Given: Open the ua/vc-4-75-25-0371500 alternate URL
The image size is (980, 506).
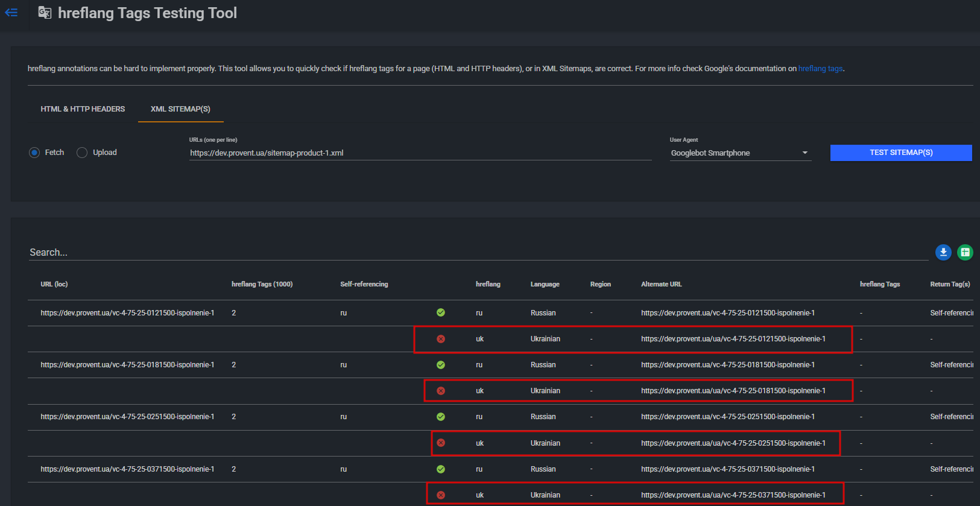Looking at the screenshot, I should pyautogui.click(x=733, y=495).
